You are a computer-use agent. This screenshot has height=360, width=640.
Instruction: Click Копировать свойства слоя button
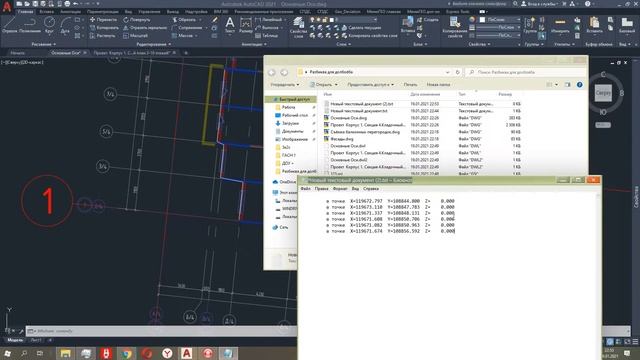coord(369,36)
